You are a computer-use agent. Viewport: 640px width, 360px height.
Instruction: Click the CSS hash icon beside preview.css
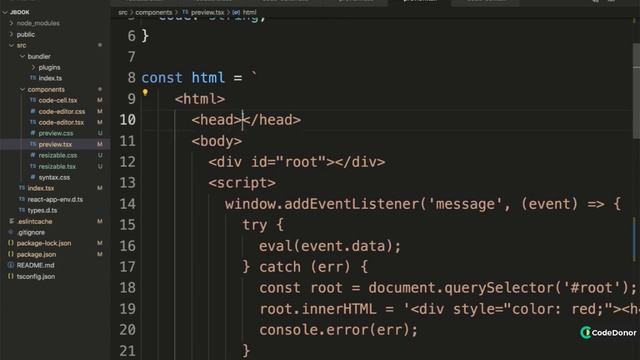[33, 133]
